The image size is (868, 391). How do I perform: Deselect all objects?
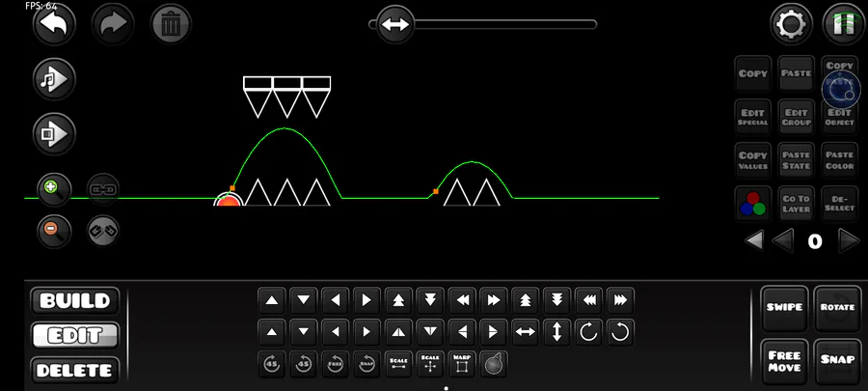point(839,204)
